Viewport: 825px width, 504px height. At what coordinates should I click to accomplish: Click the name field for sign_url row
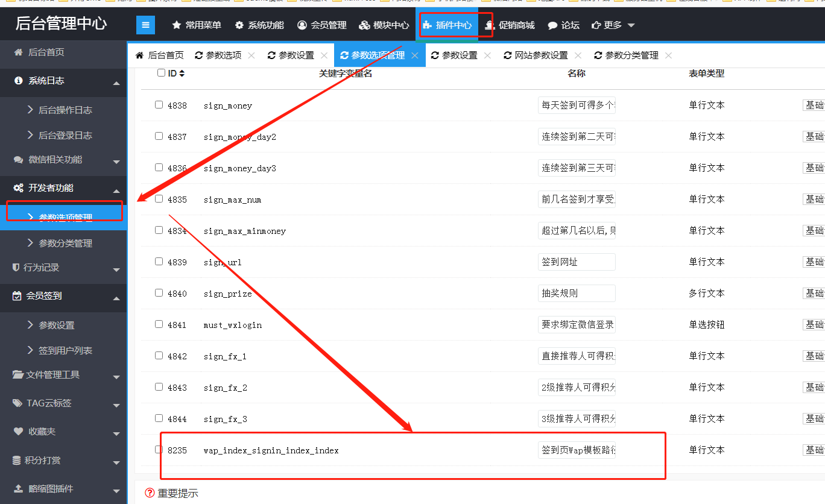tap(576, 262)
